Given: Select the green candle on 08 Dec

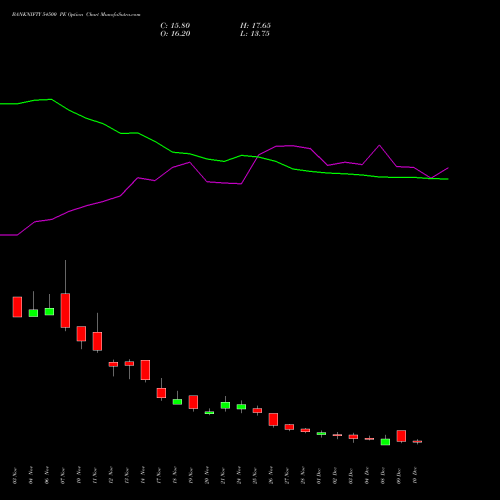Looking at the screenshot, I should pyautogui.click(x=385, y=442).
